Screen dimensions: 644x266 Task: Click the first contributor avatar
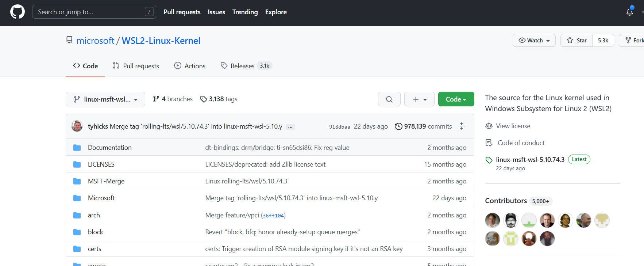pyautogui.click(x=493, y=220)
